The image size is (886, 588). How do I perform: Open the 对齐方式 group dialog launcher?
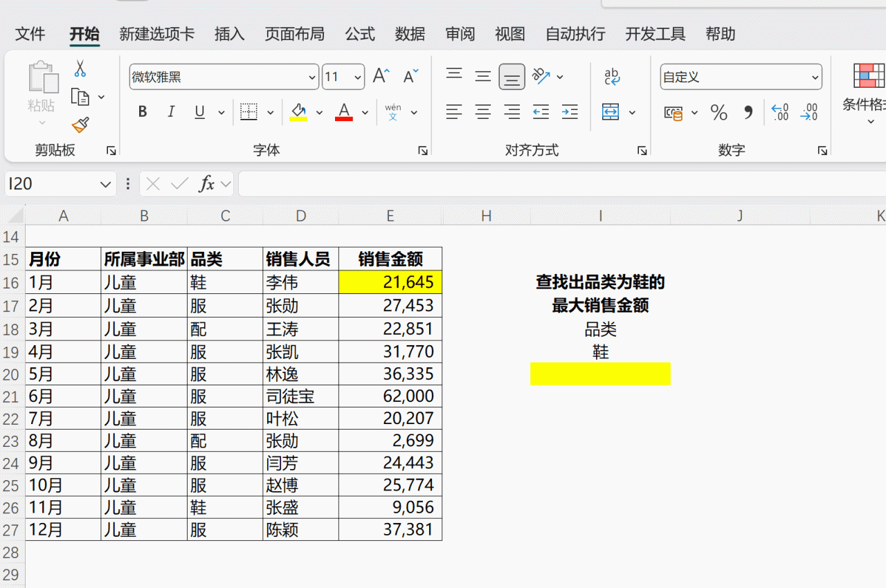pos(642,150)
